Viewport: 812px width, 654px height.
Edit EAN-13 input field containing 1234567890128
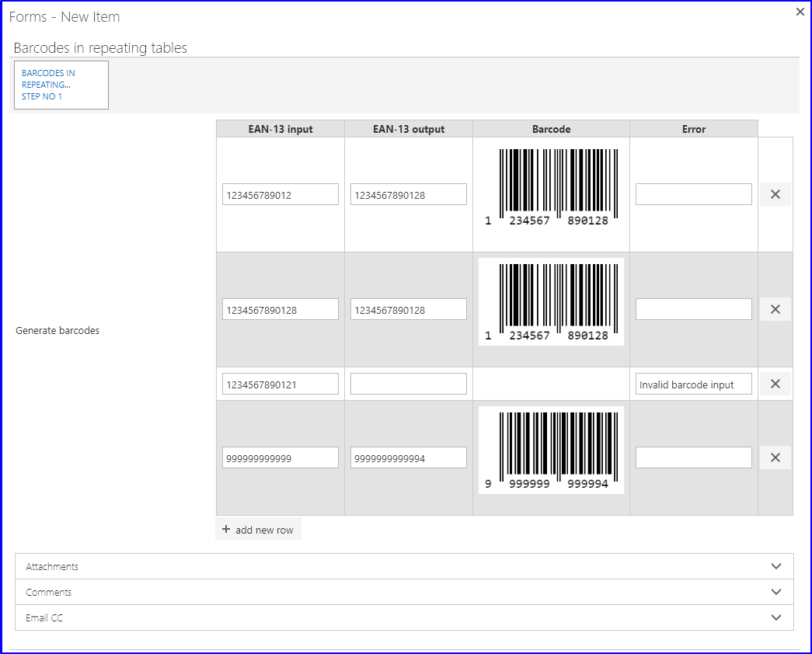(281, 310)
